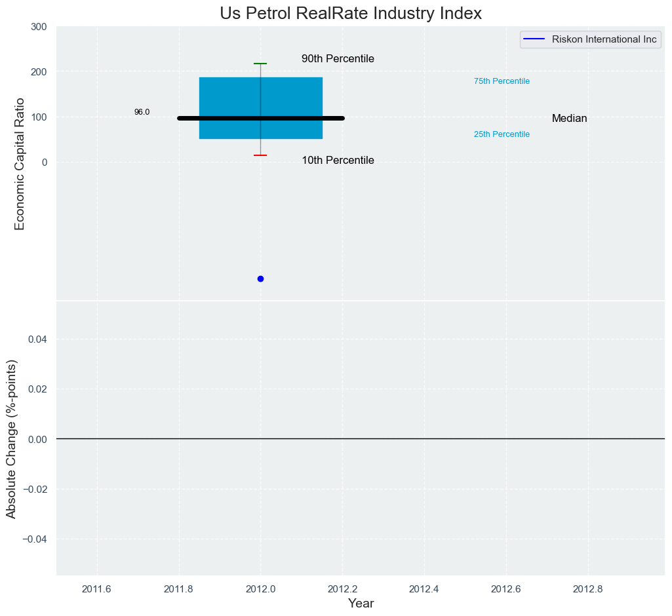
Task: Click the blue Riskon data point
Action: click(x=260, y=279)
